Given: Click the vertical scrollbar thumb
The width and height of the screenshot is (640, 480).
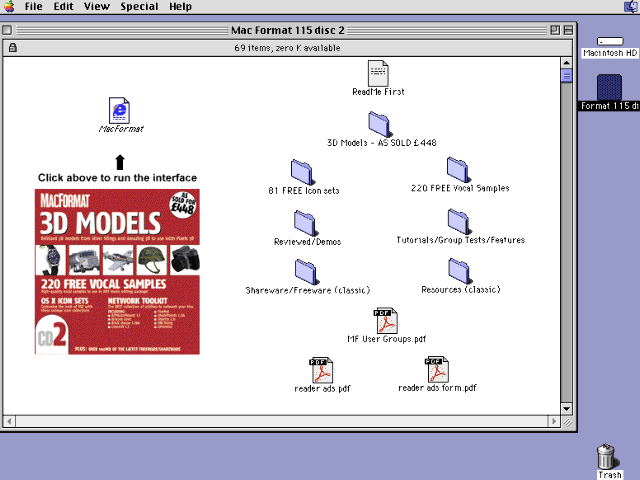Looking at the screenshot, I should point(566,76).
